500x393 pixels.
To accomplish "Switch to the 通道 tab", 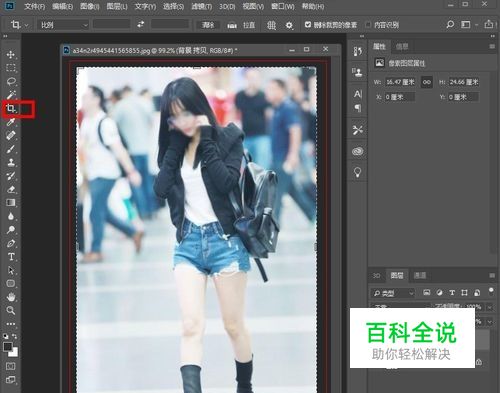I will coord(420,275).
